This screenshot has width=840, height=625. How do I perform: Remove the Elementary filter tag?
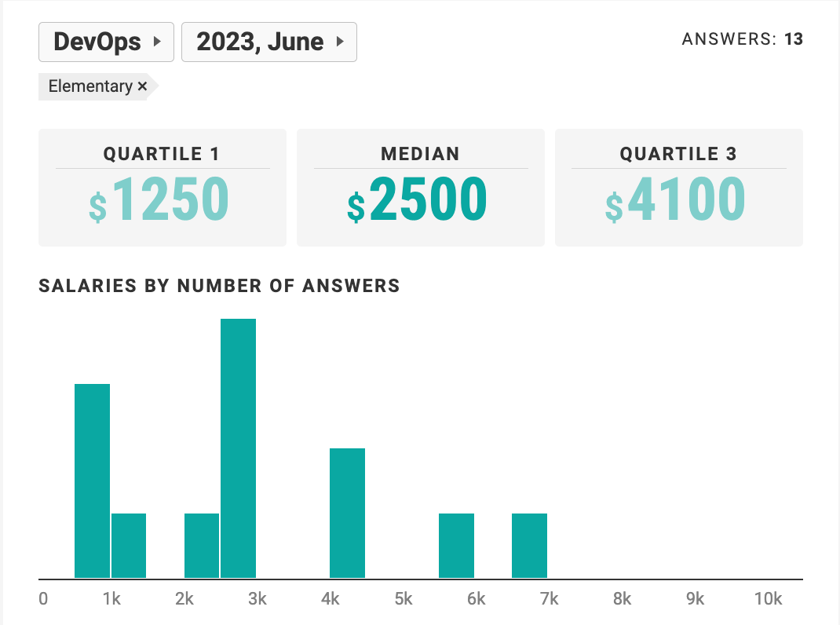pos(142,86)
